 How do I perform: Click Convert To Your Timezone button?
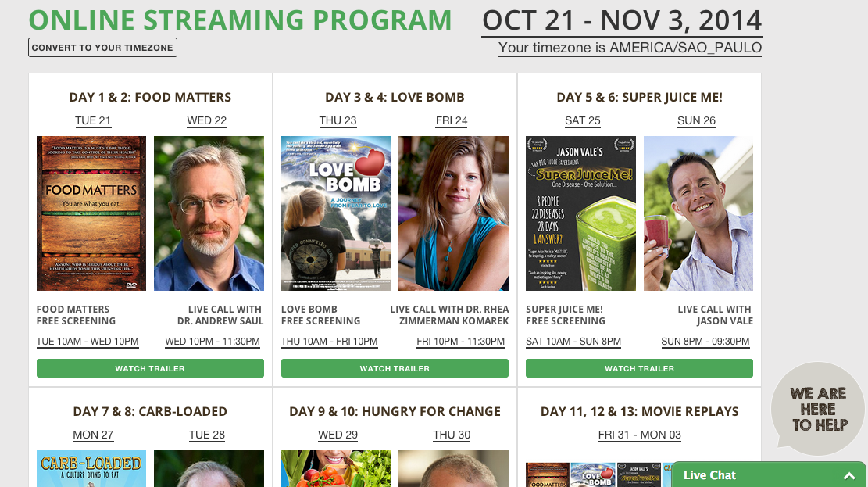click(102, 48)
